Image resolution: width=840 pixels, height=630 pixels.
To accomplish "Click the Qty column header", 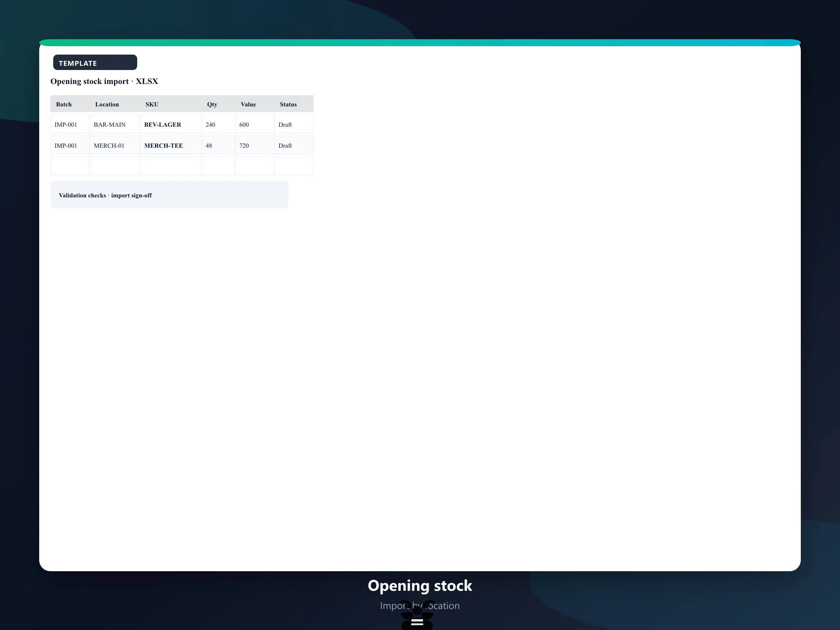I will [218, 104].
